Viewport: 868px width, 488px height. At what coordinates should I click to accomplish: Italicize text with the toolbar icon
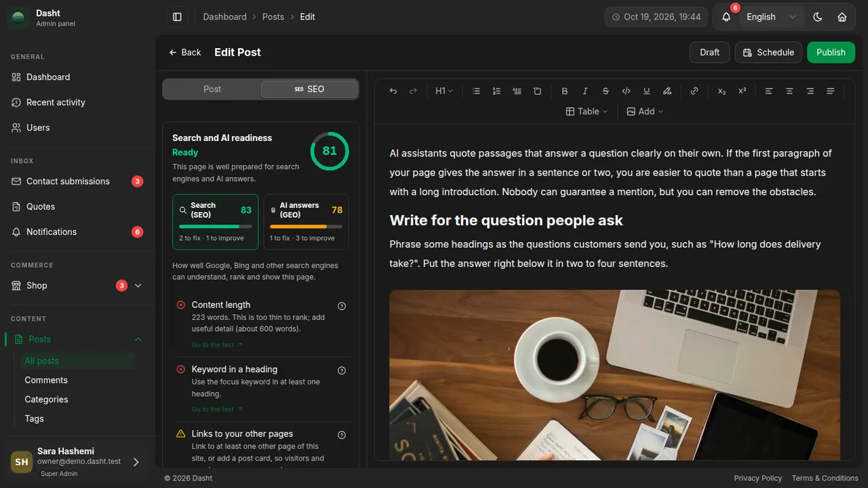[x=585, y=91]
